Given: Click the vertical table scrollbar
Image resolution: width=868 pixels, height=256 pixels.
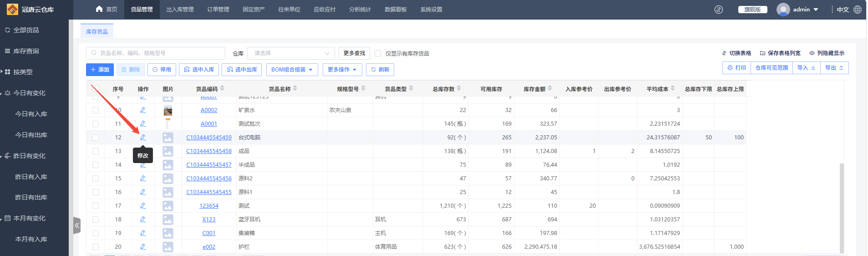Looking at the screenshot, I should [x=842, y=207].
